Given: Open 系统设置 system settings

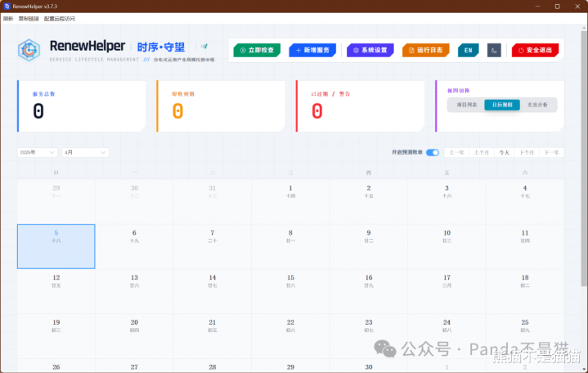Looking at the screenshot, I should coord(370,50).
